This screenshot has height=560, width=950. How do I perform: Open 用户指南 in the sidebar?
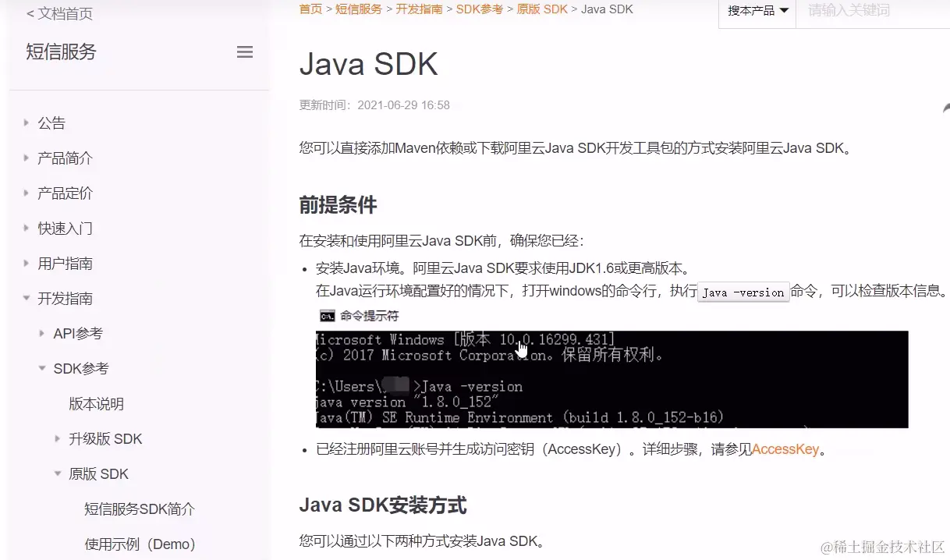tap(66, 263)
